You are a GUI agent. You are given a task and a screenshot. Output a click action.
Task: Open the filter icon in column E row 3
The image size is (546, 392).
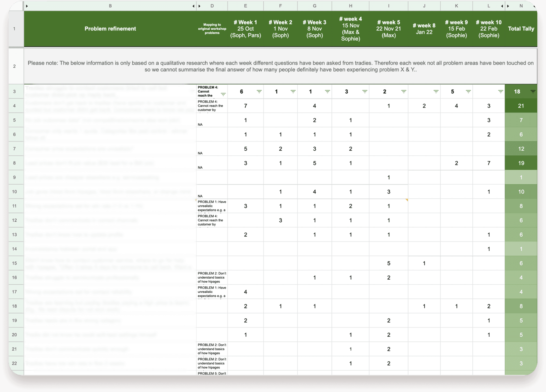pyautogui.click(x=259, y=91)
